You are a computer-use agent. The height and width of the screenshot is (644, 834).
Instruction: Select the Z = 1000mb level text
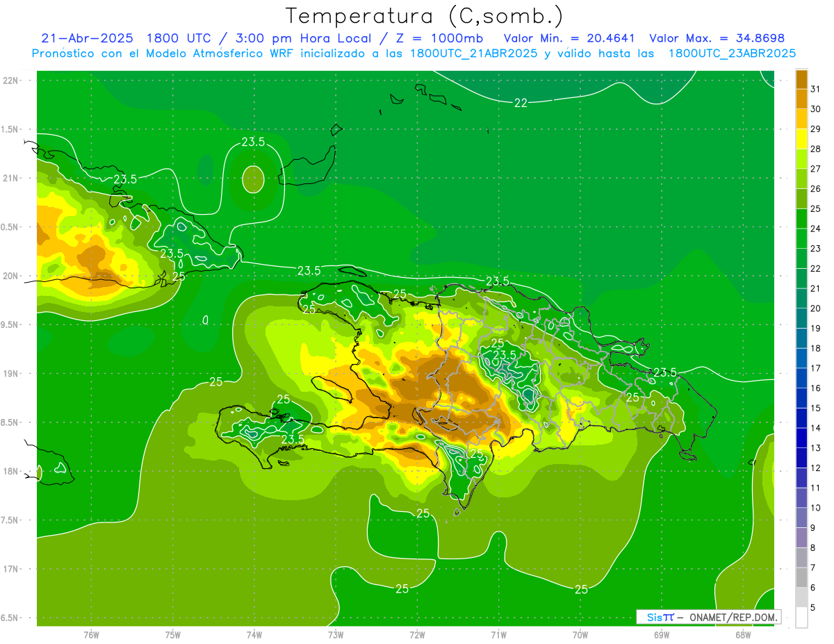pos(439,38)
